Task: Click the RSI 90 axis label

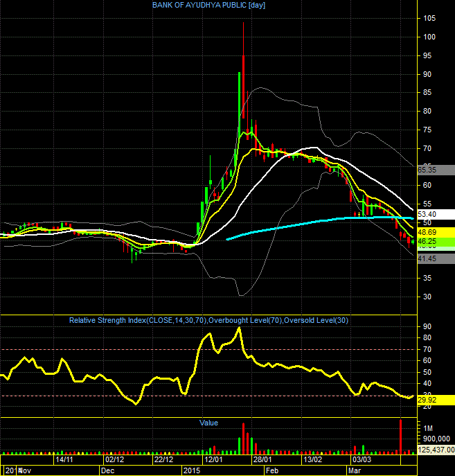Action: [x=427, y=326]
